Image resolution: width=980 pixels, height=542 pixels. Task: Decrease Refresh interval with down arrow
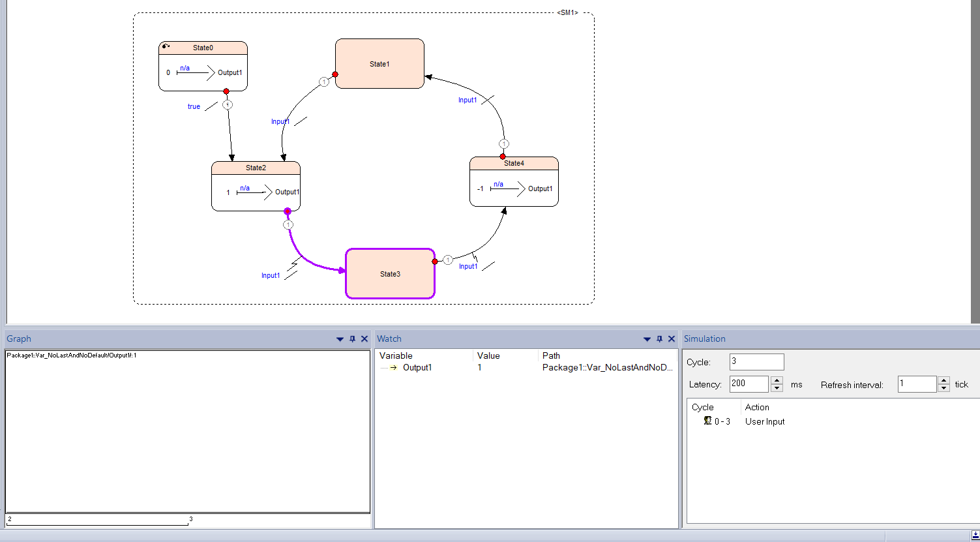[x=944, y=388]
